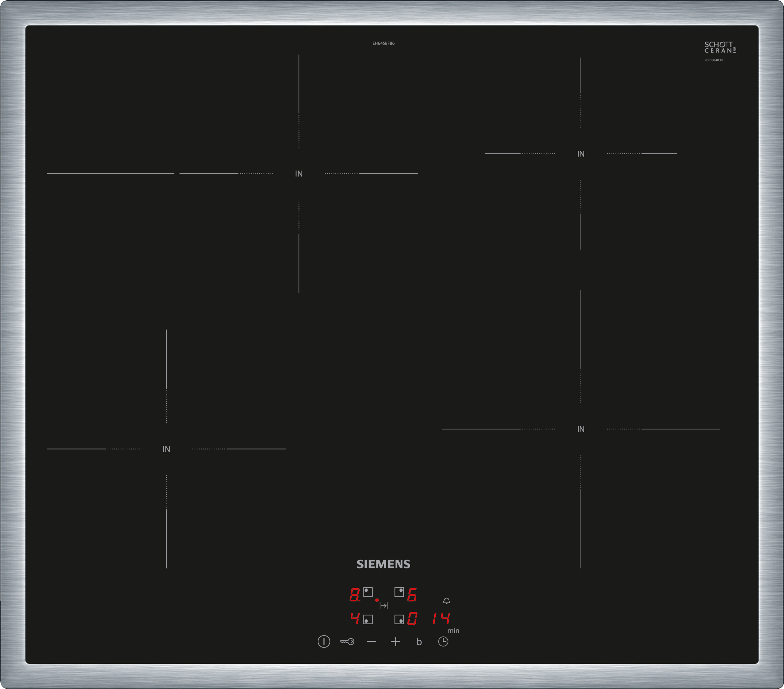Select the rear-left hotplate zone symbol
The height and width of the screenshot is (689, 784).
pos(368,592)
